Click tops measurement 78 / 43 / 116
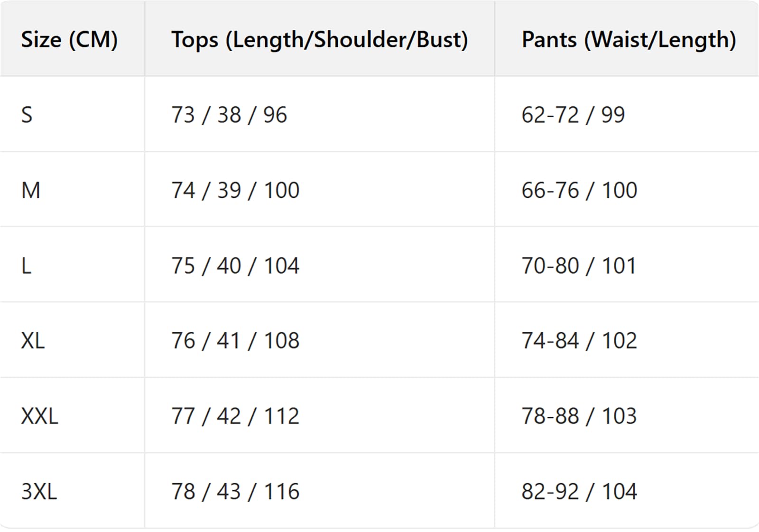 coord(235,491)
